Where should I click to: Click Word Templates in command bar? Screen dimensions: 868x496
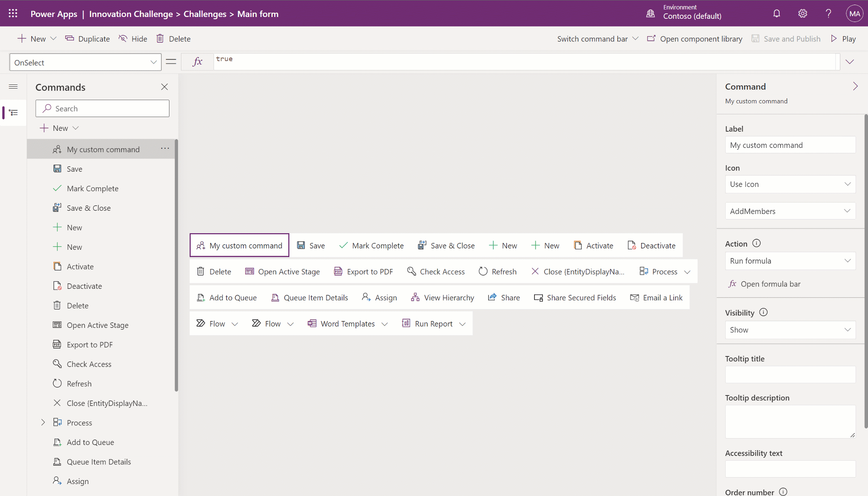click(347, 324)
